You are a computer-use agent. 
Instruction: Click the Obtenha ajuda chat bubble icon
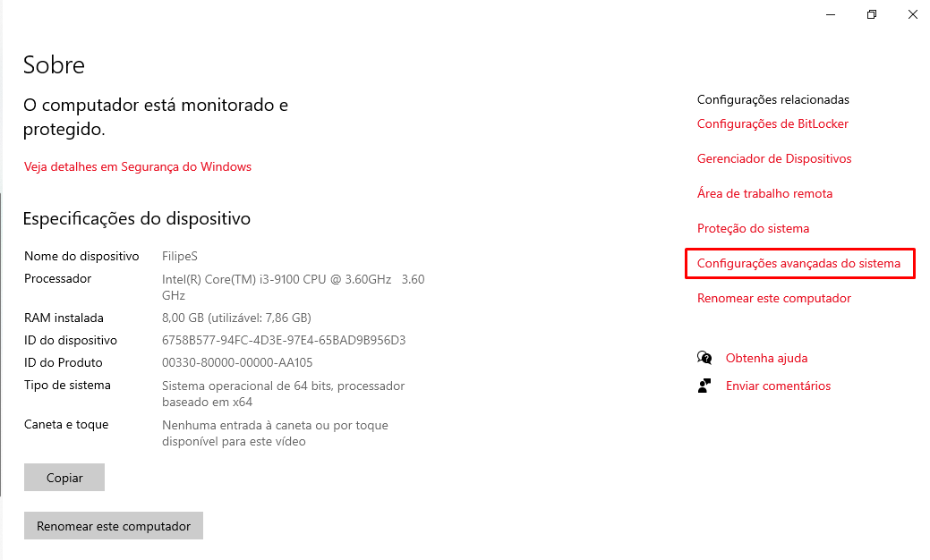point(704,358)
